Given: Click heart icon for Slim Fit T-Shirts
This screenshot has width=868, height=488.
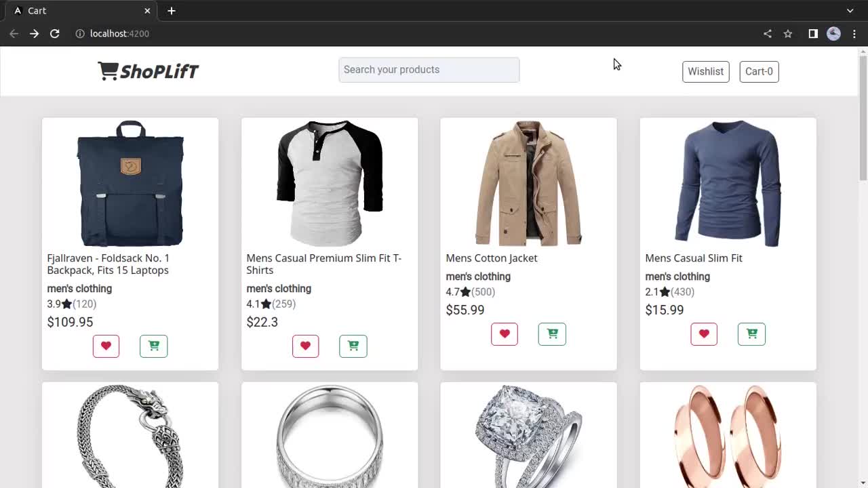Looking at the screenshot, I should [x=305, y=346].
